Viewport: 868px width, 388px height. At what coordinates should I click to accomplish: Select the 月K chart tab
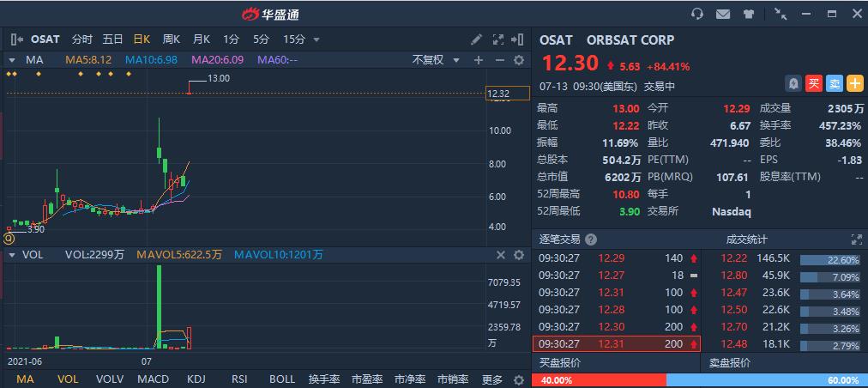click(202, 39)
